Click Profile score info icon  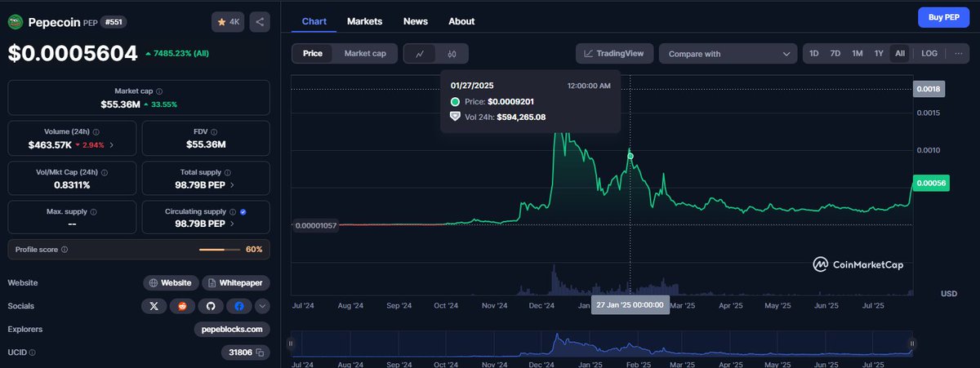[x=65, y=249]
